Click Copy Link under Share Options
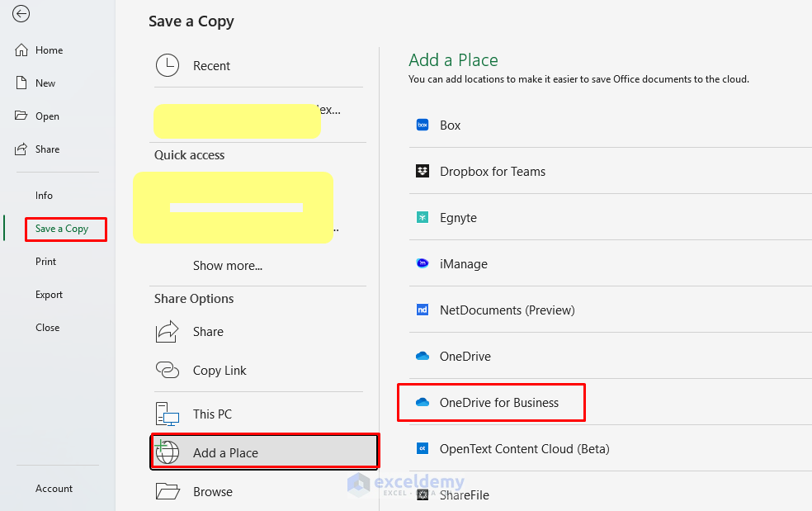 [220, 371]
